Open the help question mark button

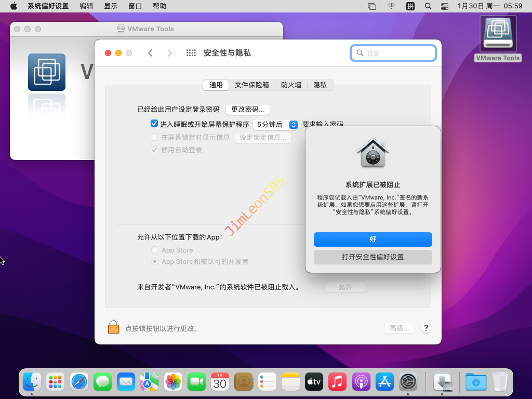(426, 328)
